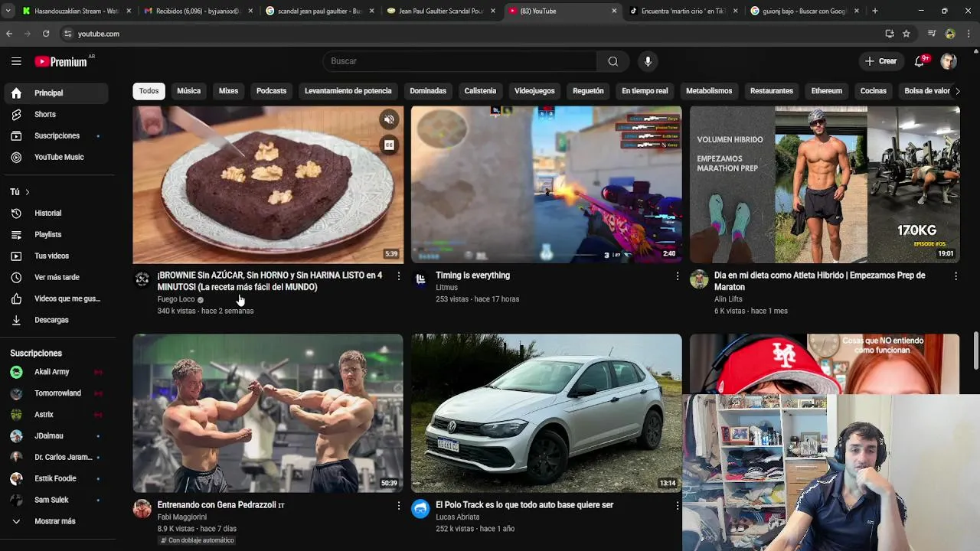Open Sam Sulek subscription channel
Viewport: 980px width, 551px height.
point(57,500)
